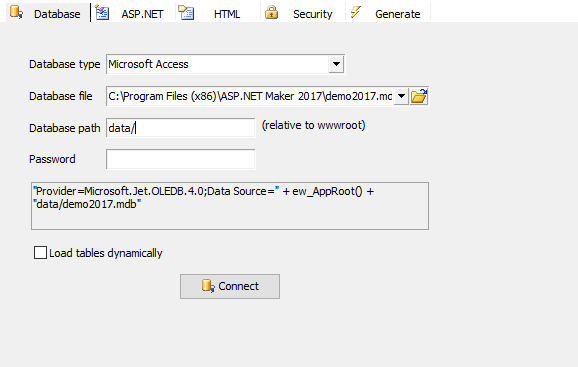
Task: Click the database icon on Connect button
Action: click(x=208, y=286)
